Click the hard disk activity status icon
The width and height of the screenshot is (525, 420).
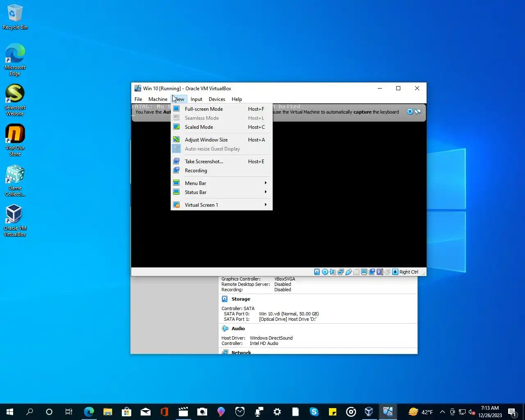(x=317, y=272)
